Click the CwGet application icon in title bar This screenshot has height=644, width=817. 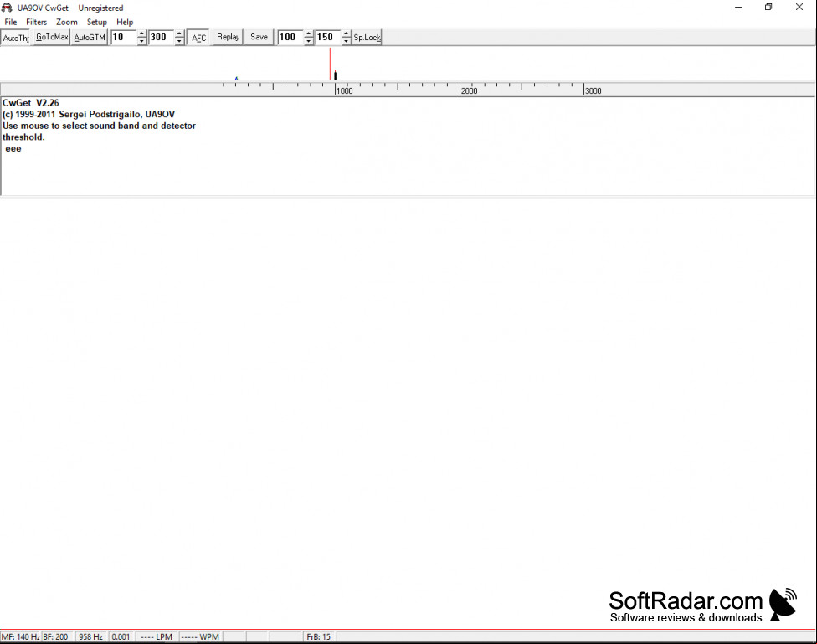[x=7, y=8]
